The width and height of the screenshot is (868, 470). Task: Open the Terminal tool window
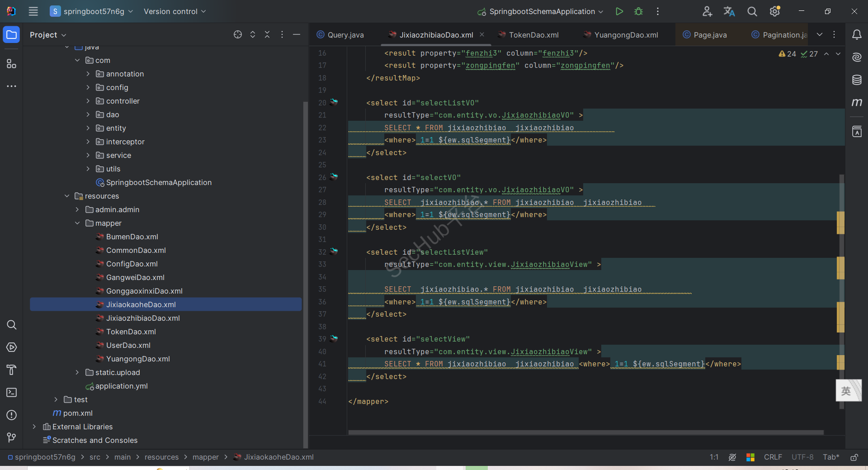click(12, 392)
